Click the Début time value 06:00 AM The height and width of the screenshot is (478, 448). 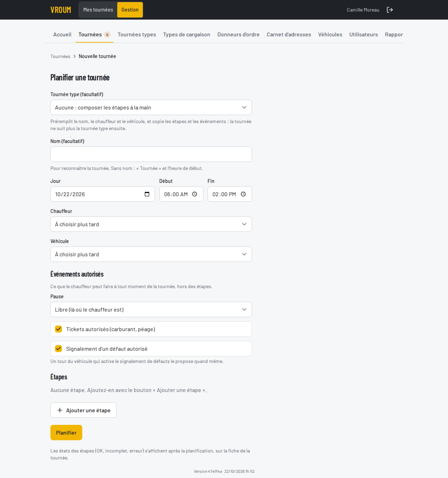click(x=176, y=194)
